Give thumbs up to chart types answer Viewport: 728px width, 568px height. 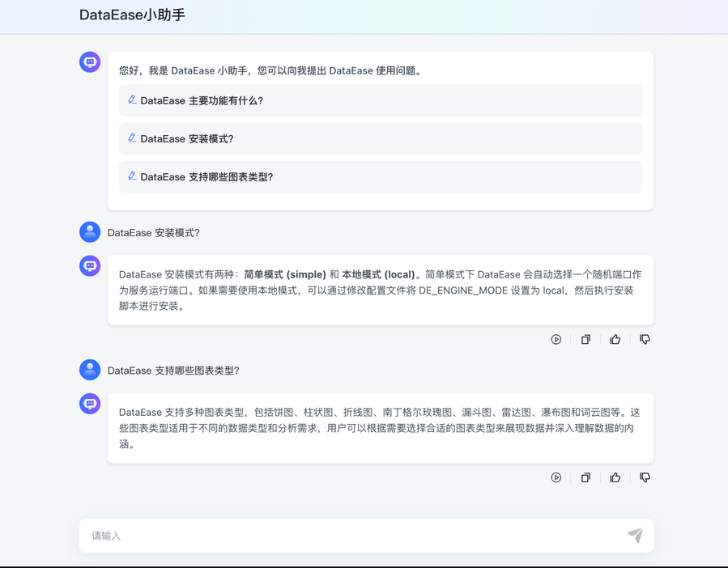pos(615,477)
